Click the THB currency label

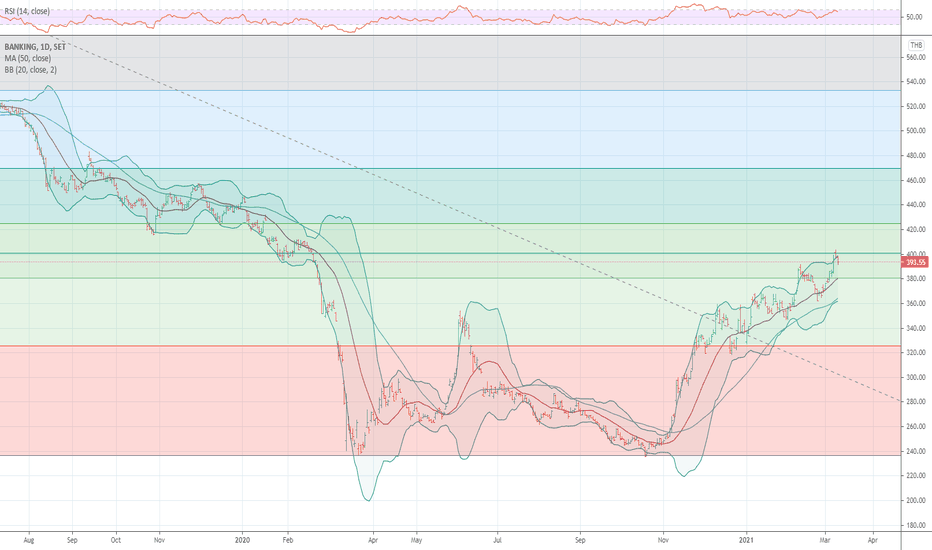(916, 45)
